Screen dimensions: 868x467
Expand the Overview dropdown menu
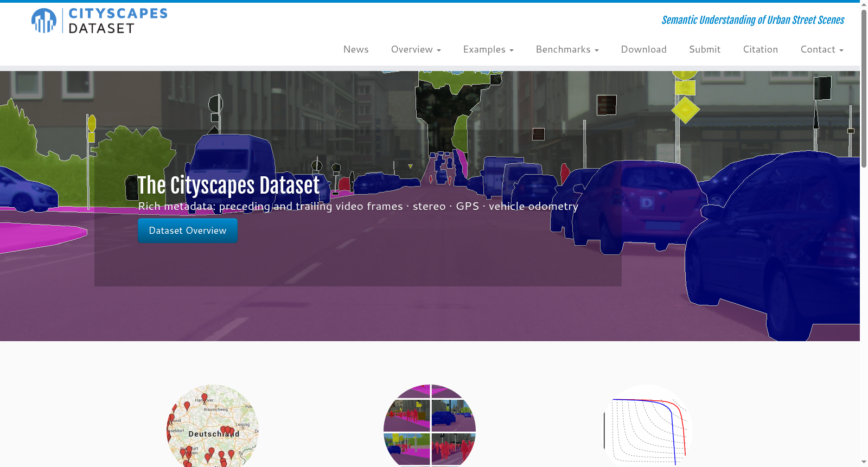coord(416,49)
